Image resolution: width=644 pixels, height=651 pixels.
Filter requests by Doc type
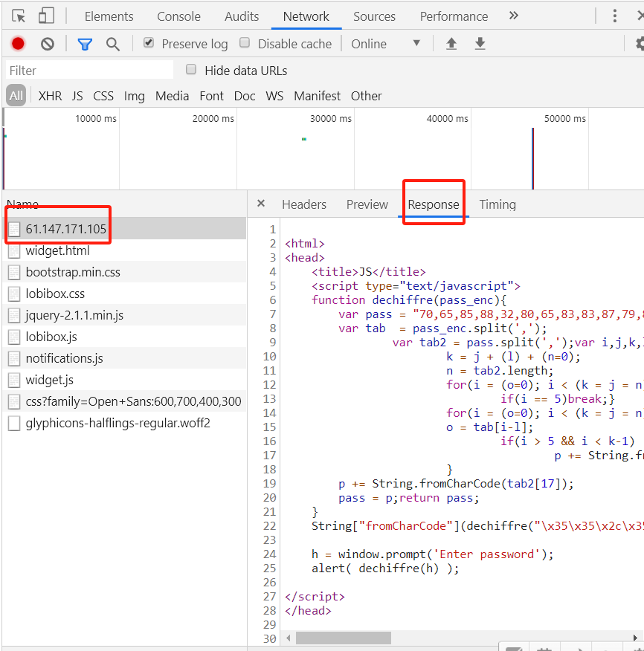click(x=245, y=96)
